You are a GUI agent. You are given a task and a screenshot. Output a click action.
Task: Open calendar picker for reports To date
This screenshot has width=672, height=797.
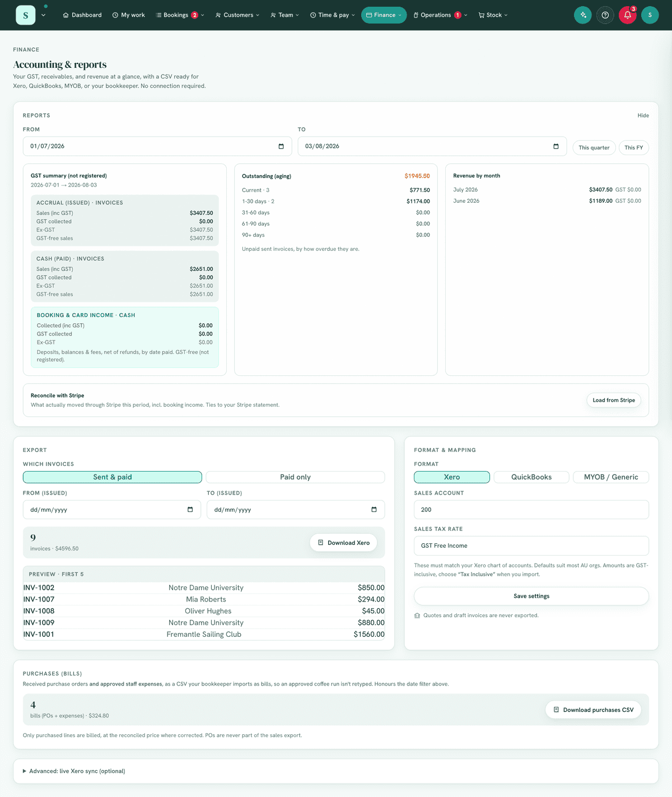pyautogui.click(x=556, y=146)
